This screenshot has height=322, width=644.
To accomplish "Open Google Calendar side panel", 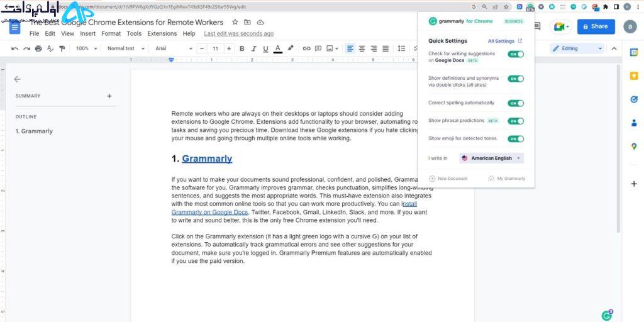I will [x=634, y=53].
